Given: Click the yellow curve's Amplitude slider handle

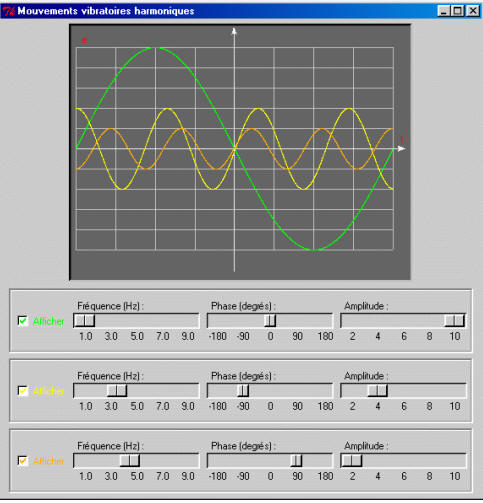Looking at the screenshot, I should click(377, 391).
